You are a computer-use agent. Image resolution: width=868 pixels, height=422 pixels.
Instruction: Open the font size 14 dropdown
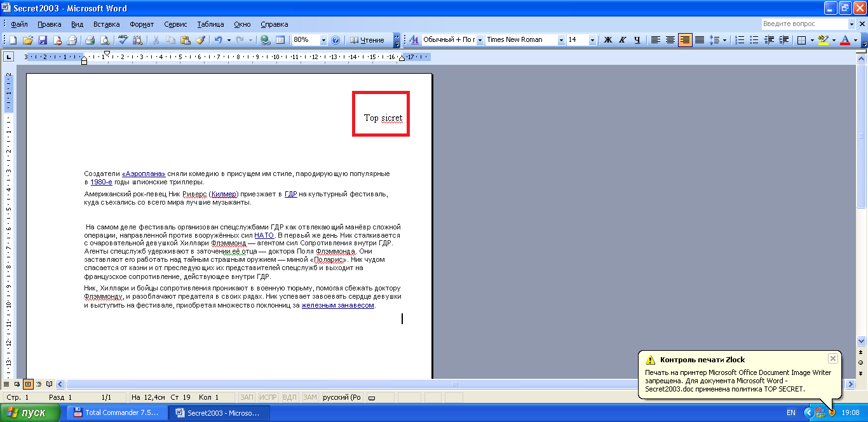pyautogui.click(x=593, y=40)
